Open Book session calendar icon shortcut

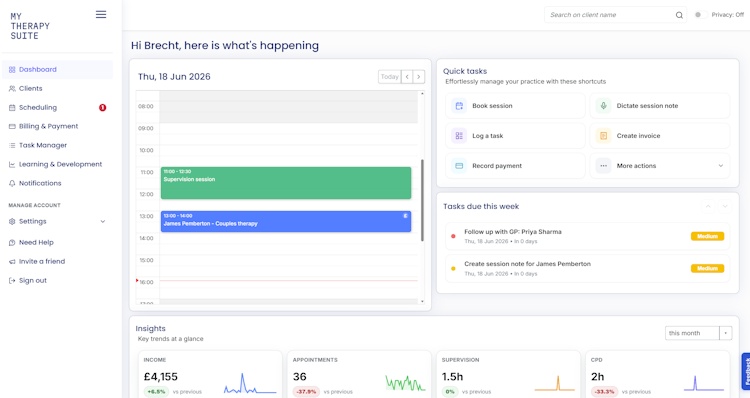point(459,106)
